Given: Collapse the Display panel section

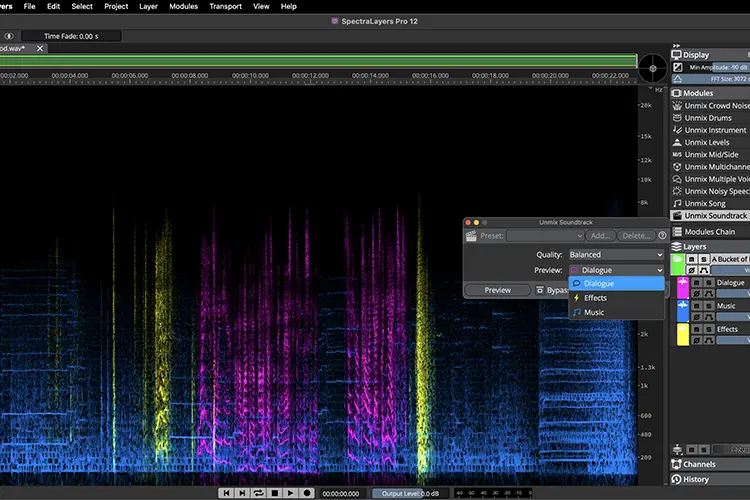Looking at the screenshot, I should [x=710, y=55].
